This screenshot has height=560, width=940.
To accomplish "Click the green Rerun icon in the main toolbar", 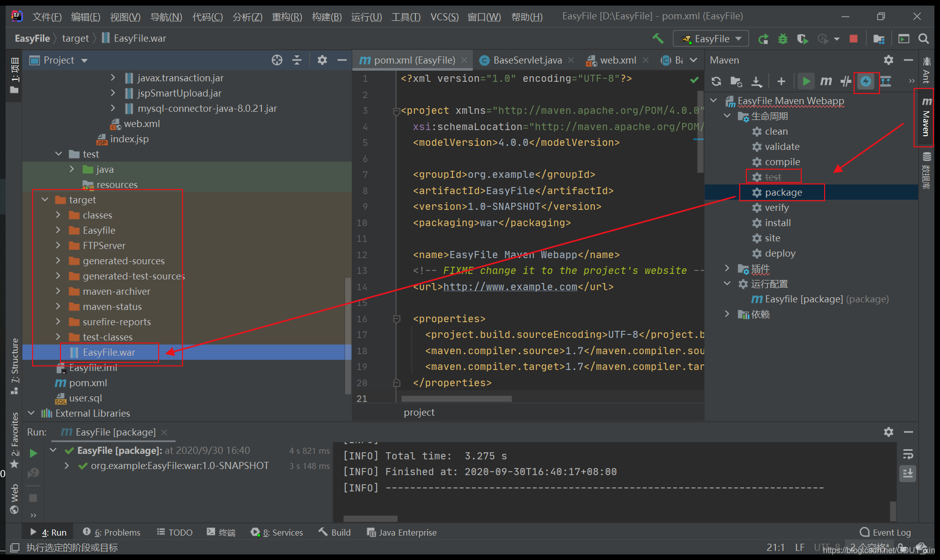I will (x=763, y=39).
